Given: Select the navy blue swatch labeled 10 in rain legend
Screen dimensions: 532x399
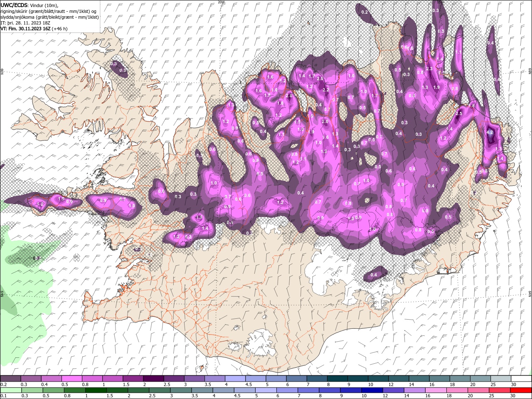Looking at the screenshot, I should coord(372,390).
